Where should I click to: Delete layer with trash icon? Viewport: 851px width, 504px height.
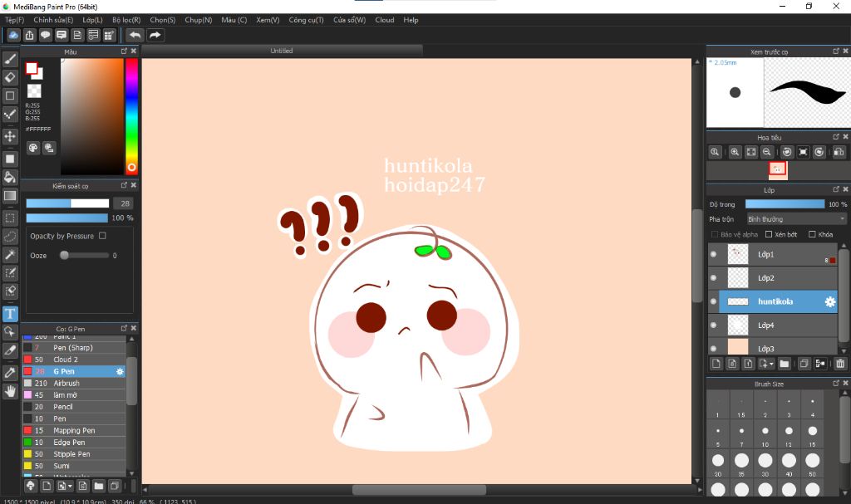coord(840,364)
